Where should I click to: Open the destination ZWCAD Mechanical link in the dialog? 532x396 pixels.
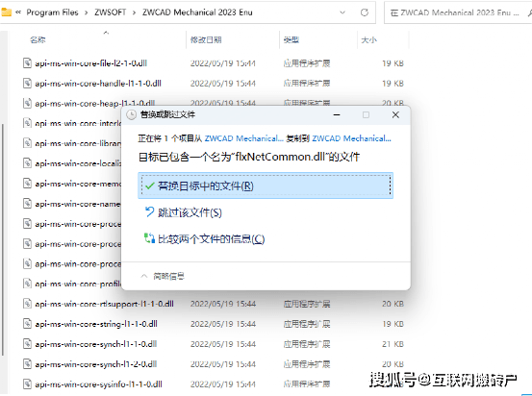coord(351,138)
